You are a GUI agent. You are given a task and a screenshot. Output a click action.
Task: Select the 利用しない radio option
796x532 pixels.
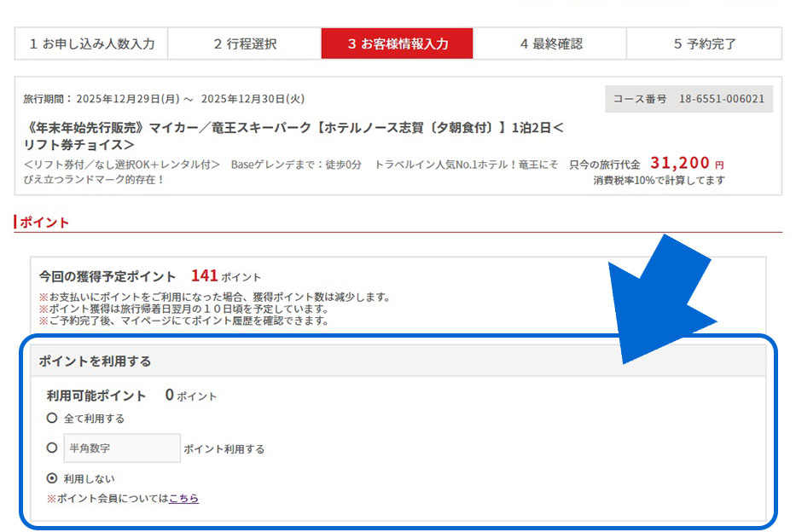pos(52,478)
